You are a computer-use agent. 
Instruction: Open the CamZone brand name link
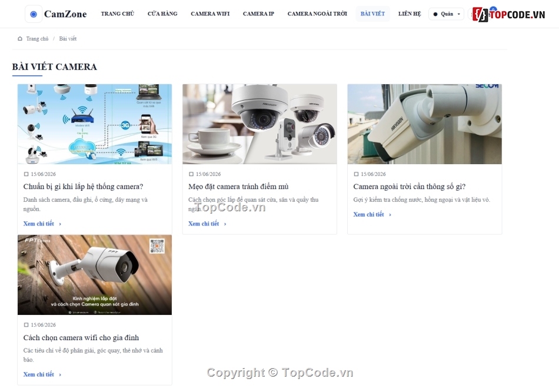coord(65,14)
